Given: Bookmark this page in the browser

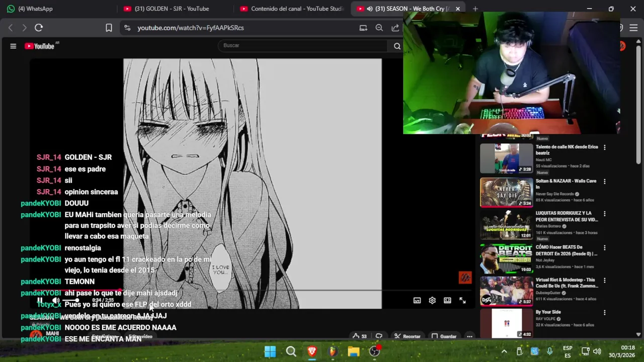Looking at the screenshot, I should (x=109, y=28).
